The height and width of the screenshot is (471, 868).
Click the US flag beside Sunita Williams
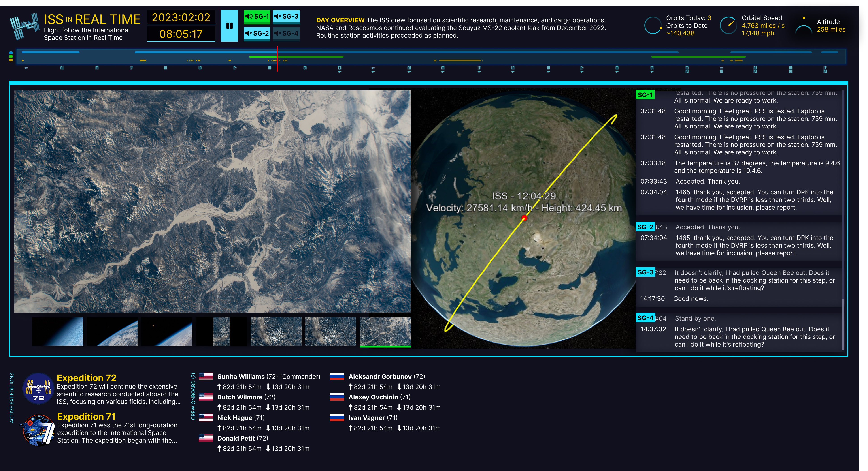click(x=206, y=376)
